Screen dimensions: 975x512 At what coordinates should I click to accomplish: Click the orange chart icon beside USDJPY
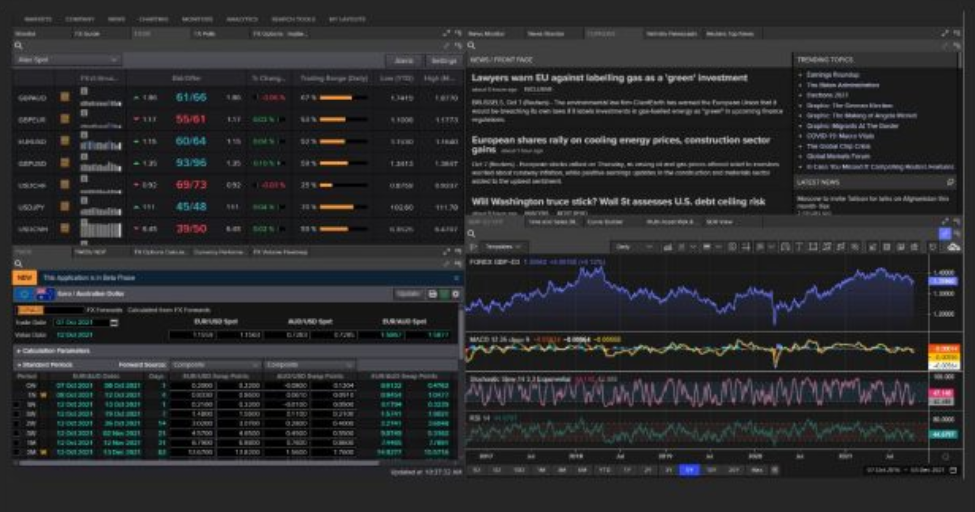click(64, 207)
